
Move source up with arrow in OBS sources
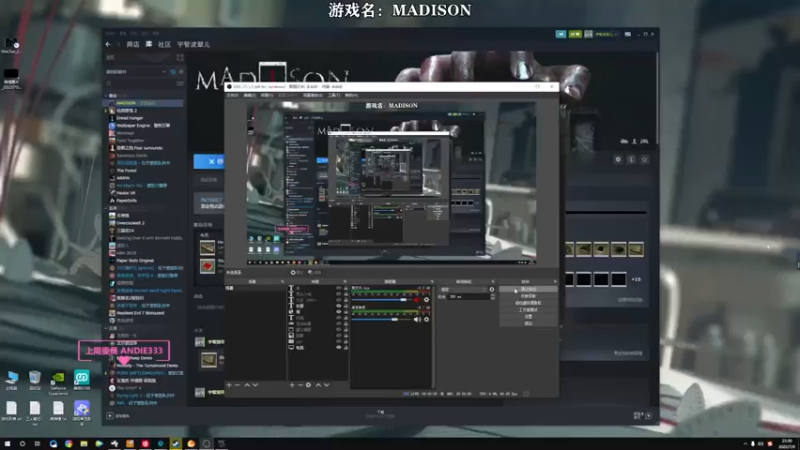[318, 385]
